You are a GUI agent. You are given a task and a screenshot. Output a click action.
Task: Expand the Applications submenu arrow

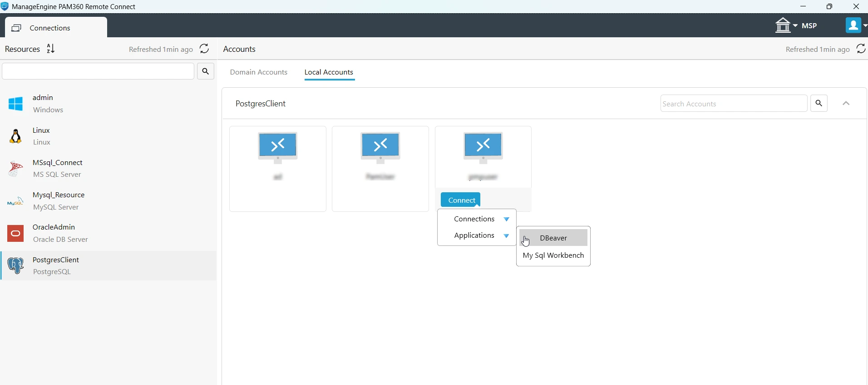[x=507, y=236]
